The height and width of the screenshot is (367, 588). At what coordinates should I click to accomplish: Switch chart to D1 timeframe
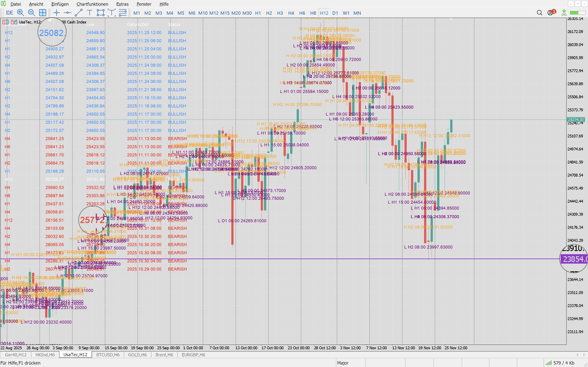click(x=335, y=13)
